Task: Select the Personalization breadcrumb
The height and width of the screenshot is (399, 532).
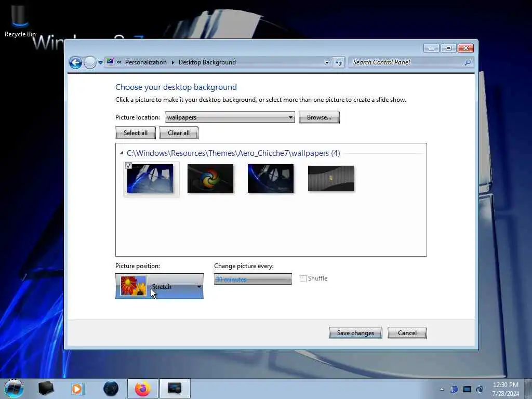Action: pyautogui.click(x=146, y=62)
